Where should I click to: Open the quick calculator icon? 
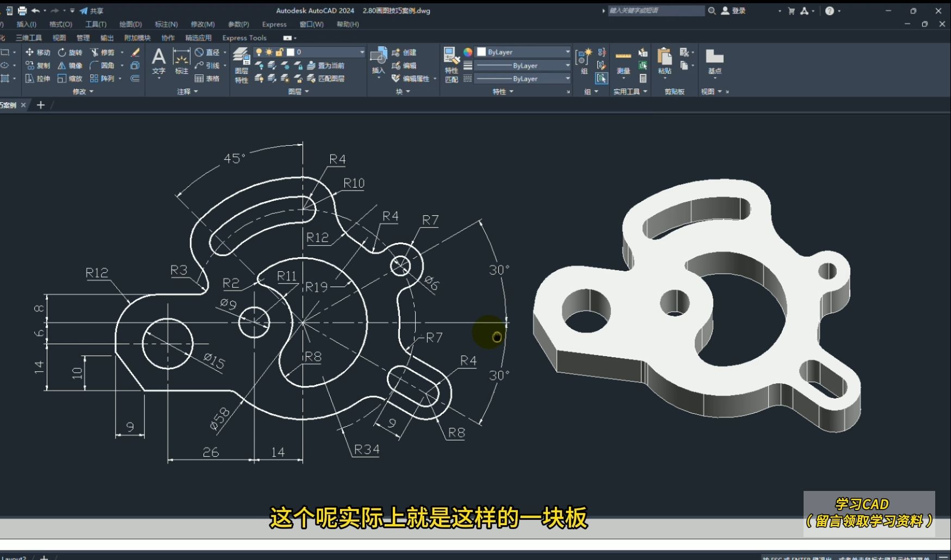click(643, 78)
